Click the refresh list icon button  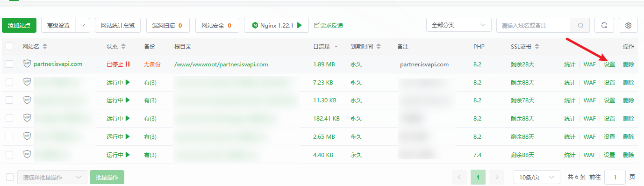(x=604, y=25)
